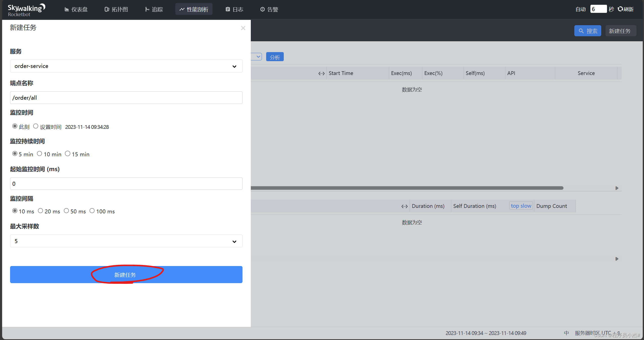
Task: Select the 10 ms monitor interval
Action: (15, 211)
